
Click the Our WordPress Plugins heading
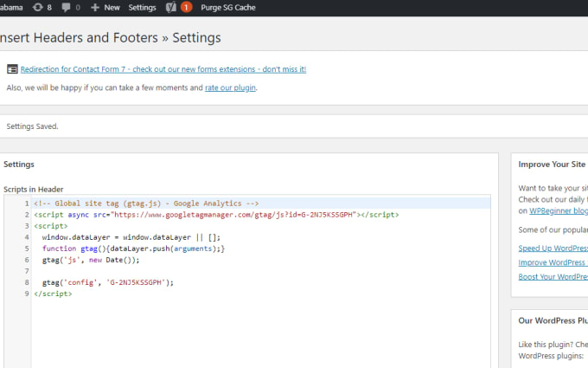(553, 320)
